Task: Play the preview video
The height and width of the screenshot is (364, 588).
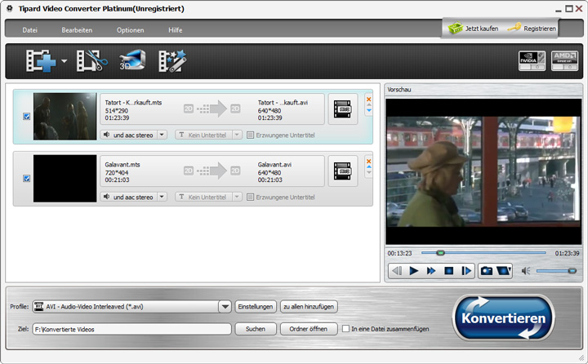Action: (413, 271)
